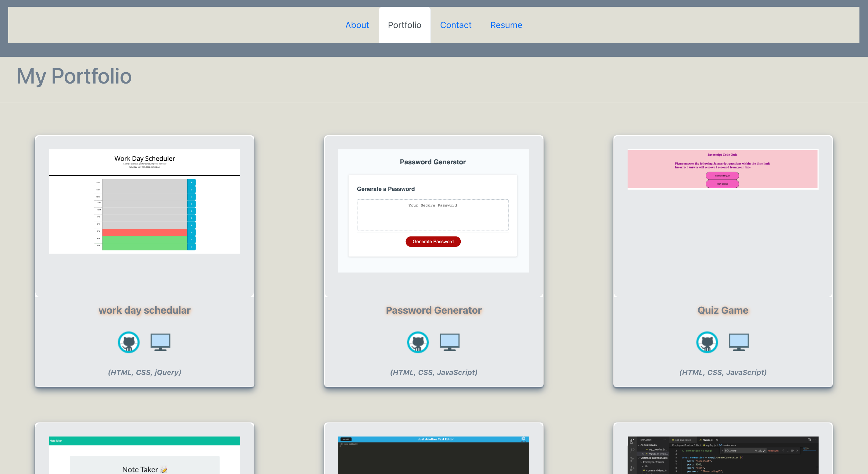Screen dimensions: 868x474
Task: Open the Password Generator screenshot thumbnail
Action: point(433,210)
